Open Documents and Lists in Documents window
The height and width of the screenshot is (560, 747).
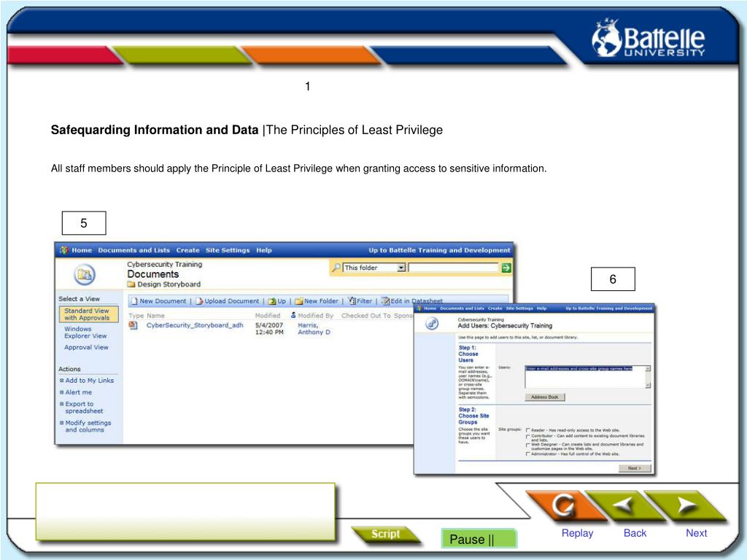coord(134,250)
